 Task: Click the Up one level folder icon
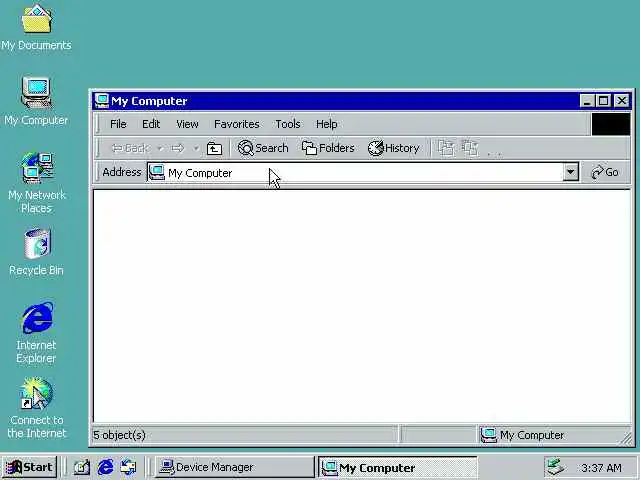[x=214, y=148]
